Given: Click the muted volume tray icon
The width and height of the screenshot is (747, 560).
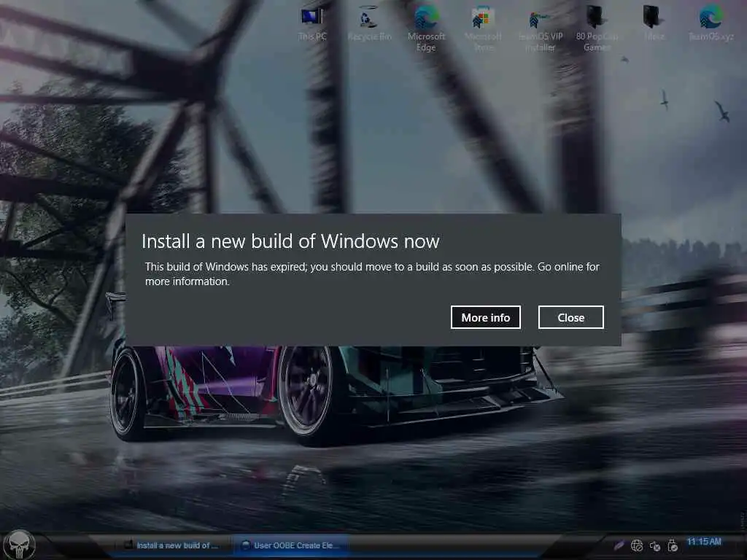Looking at the screenshot, I should (x=654, y=545).
